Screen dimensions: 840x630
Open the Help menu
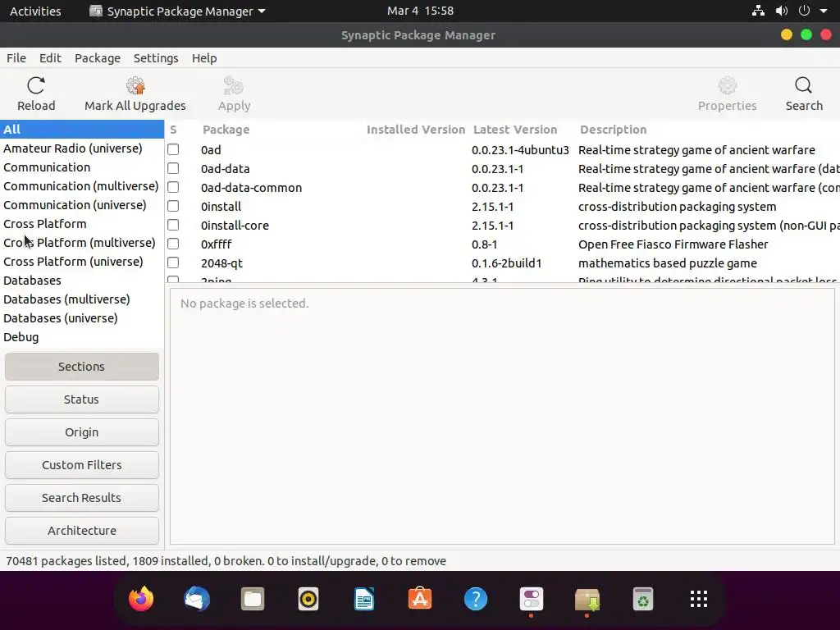click(204, 58)
